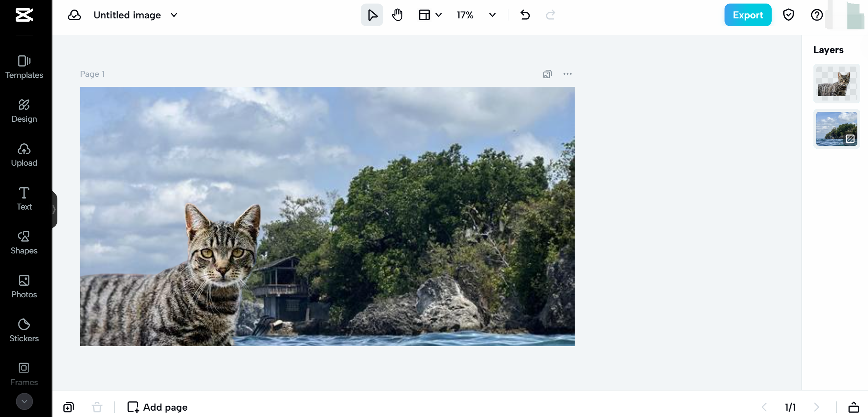Click the cloud save status icon
868x417 pixels.
tap(74, 15)
